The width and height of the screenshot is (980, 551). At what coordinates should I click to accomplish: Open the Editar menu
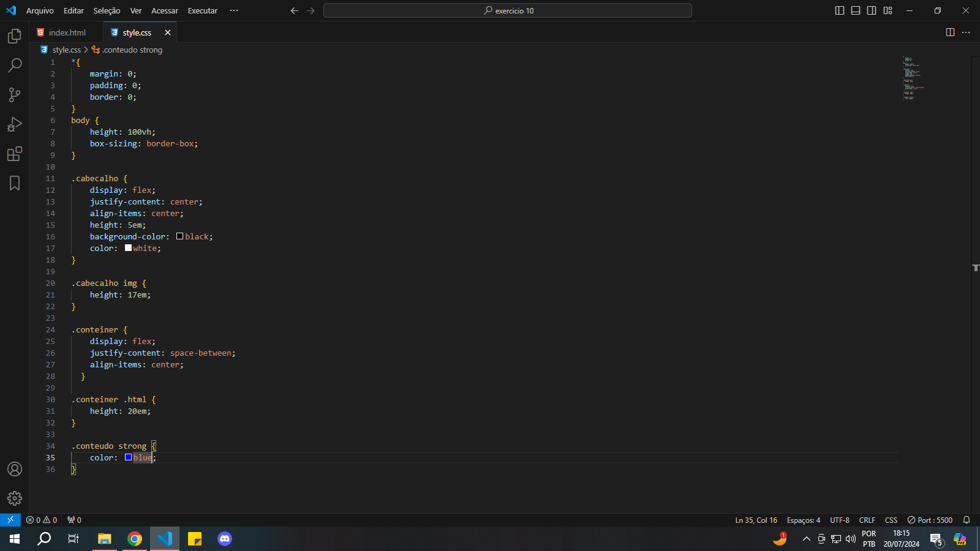73,10
